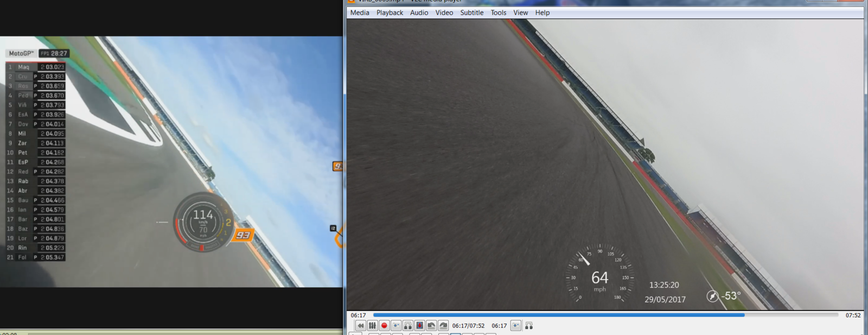The image size is (868, 335).
Task: Click the compass icon beside -53°
Action: click(712, 296)
